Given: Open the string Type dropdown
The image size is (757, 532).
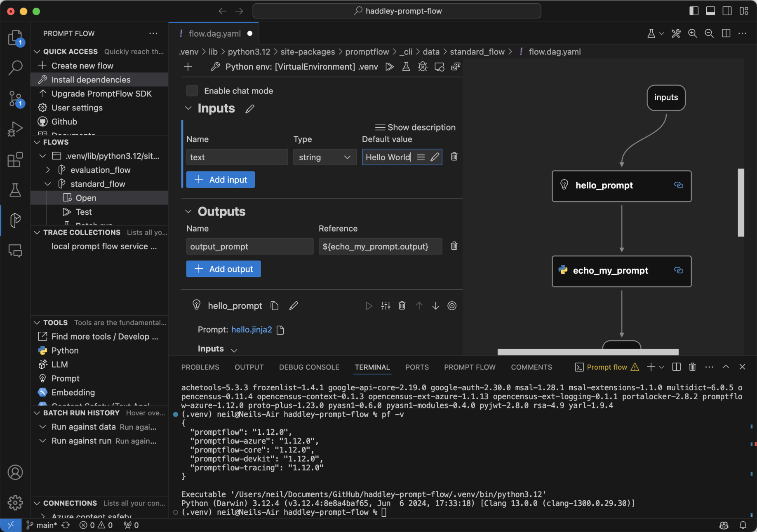Looking at the screenshot, I should (x=324, y=157).
